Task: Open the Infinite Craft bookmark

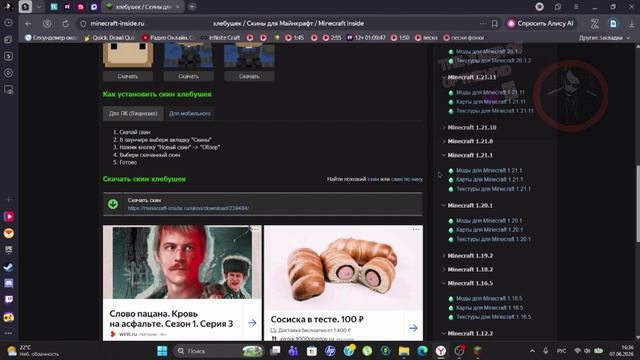Action: [x=220, y=38]
